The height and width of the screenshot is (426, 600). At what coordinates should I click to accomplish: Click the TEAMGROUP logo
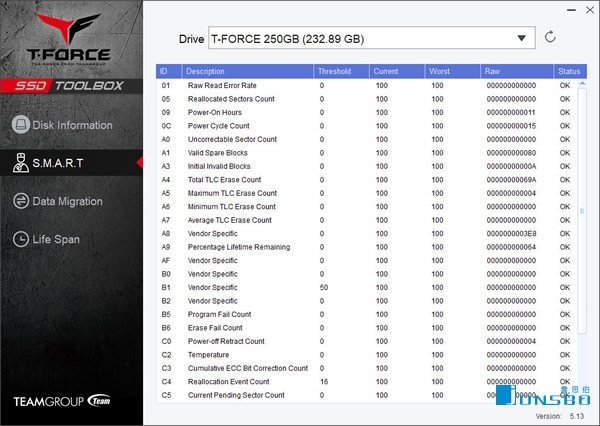[x=62, y=401]
